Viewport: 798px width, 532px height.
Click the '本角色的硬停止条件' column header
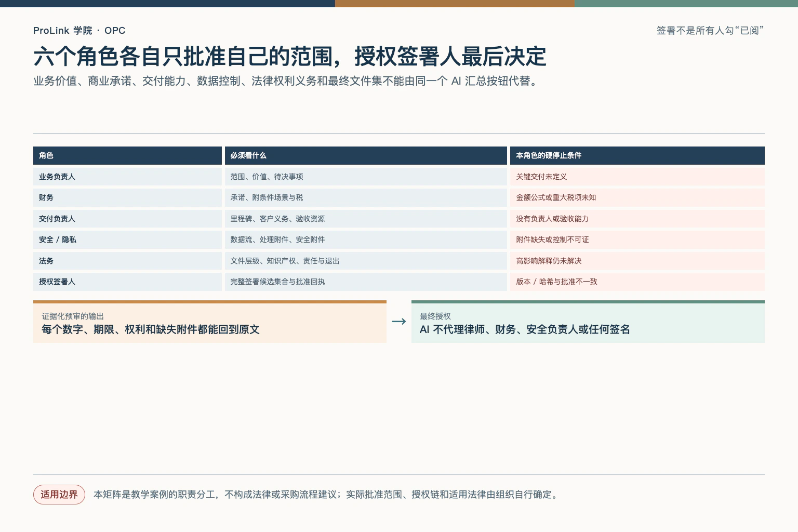[637, 155]
